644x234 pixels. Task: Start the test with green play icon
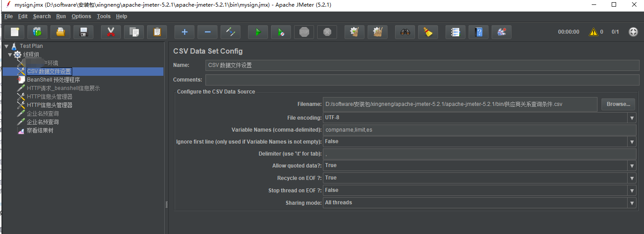(x=258, y=32)
